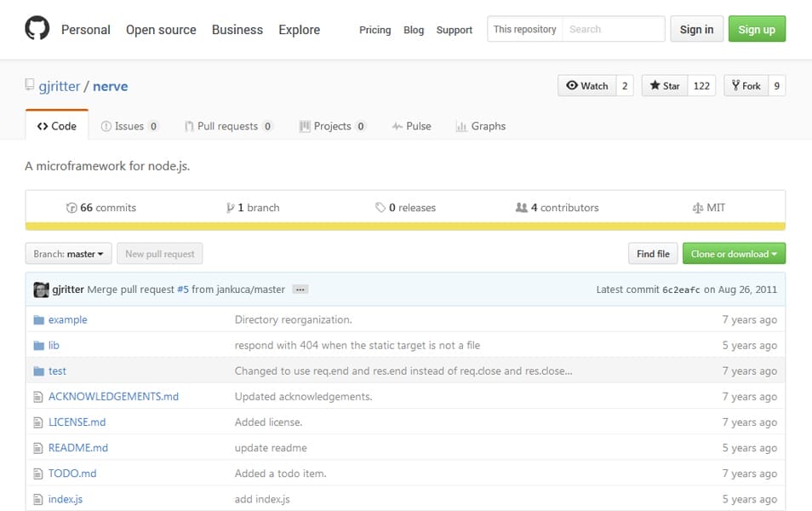Click the MIT license scale icon
The height and width of the screenshot is (511, 812).
pyautogui.click(x=697, y=208)
